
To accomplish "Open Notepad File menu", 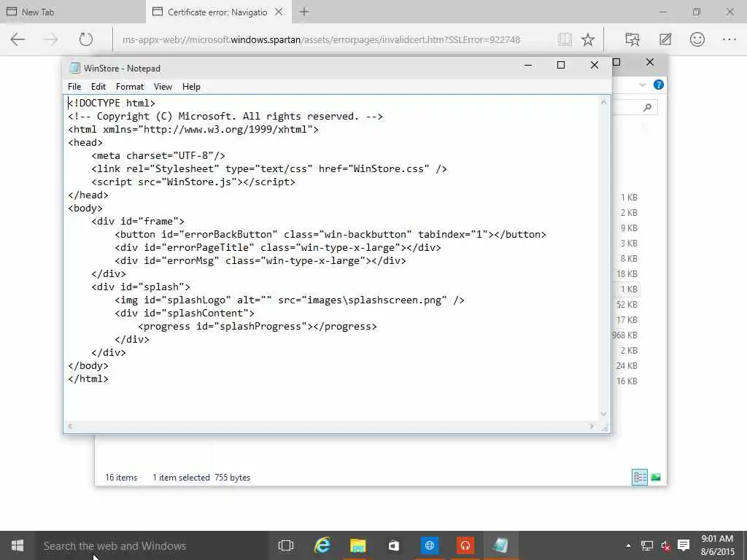I will tap(74, 87).
